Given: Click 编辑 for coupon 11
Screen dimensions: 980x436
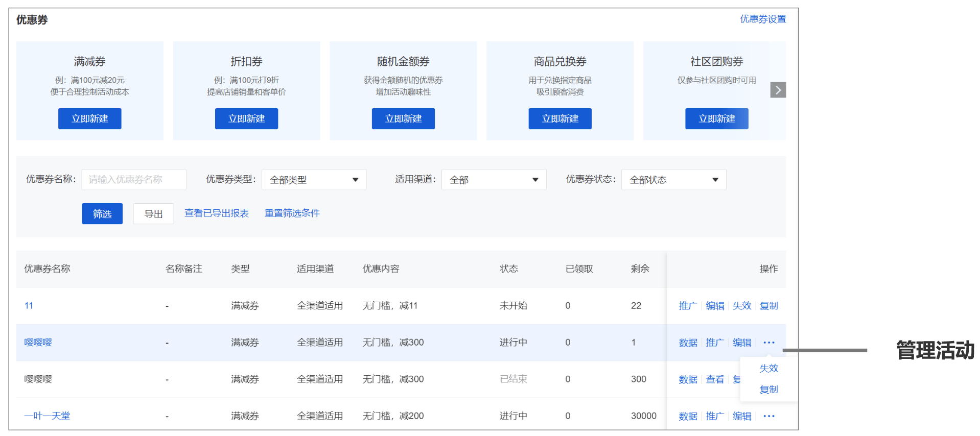Looking at the screenshot, I should tap(715, 306).
